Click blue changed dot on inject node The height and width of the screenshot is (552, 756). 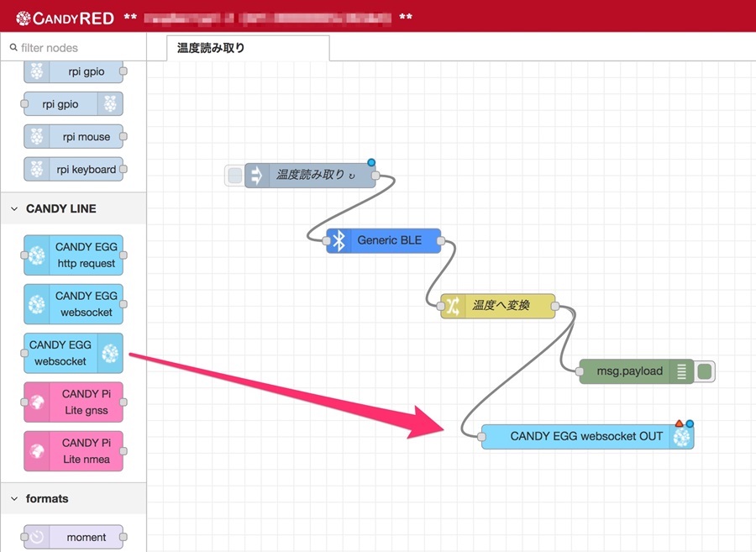pos(371,162)
